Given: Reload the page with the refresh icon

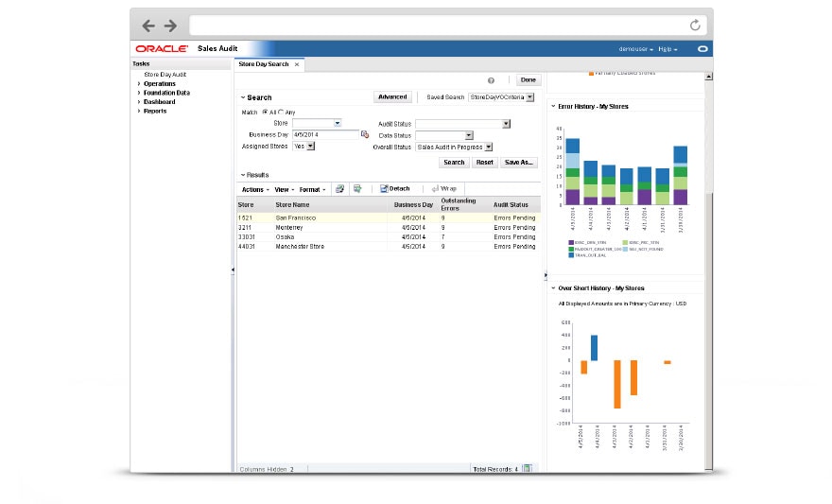Looking at the screenshot, I should 695,25.
